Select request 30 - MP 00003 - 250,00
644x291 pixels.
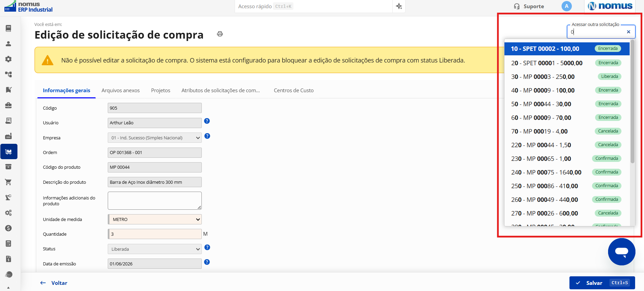point(567,77)
